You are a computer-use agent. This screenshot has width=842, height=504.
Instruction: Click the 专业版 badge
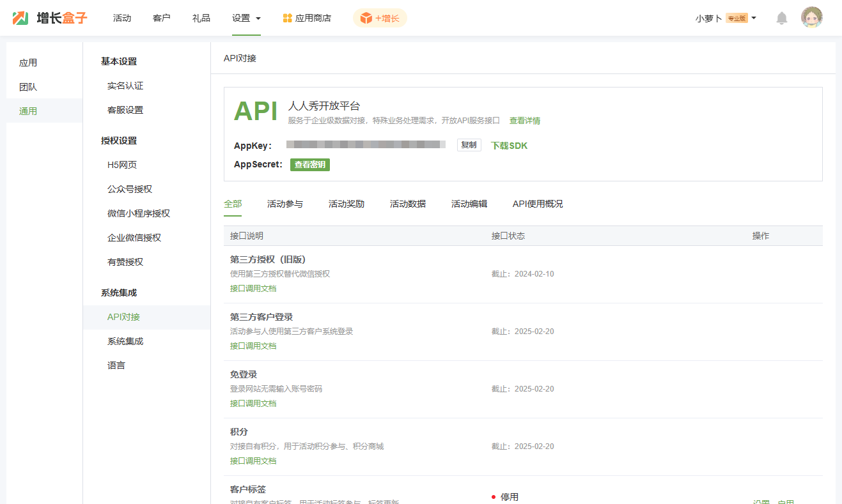coord(737,19)
